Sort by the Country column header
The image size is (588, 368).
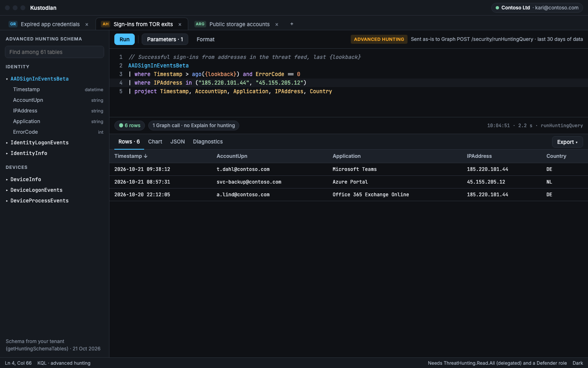(x=556, y=156)
